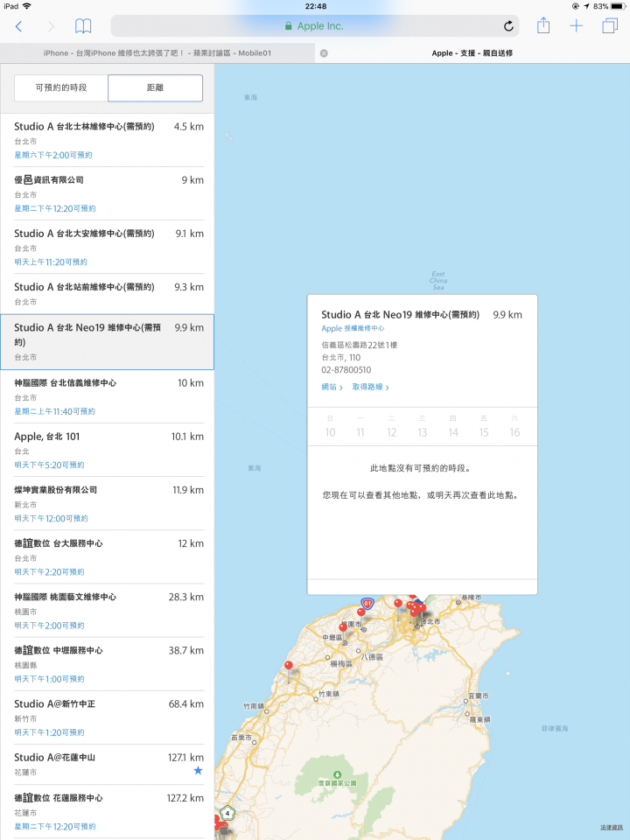
Task: Tap the route 4 highway shield
Action: pyautogui.click(x=227, y=813)
